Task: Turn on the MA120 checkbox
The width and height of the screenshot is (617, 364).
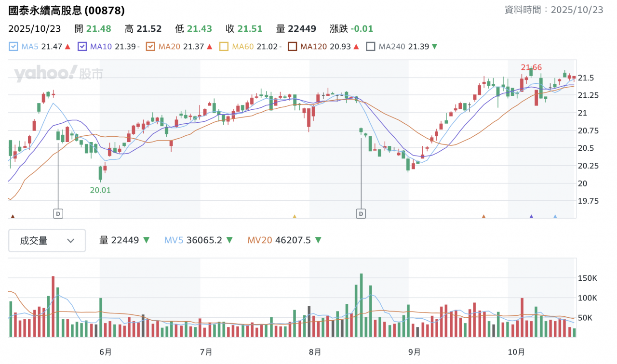Action: (x=292, y=47)
